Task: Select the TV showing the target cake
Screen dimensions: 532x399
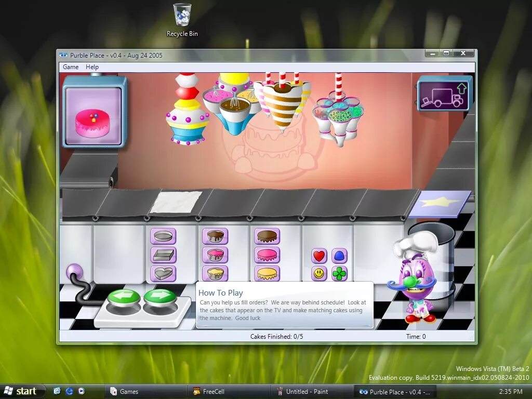Action: [x=94, y=117]
